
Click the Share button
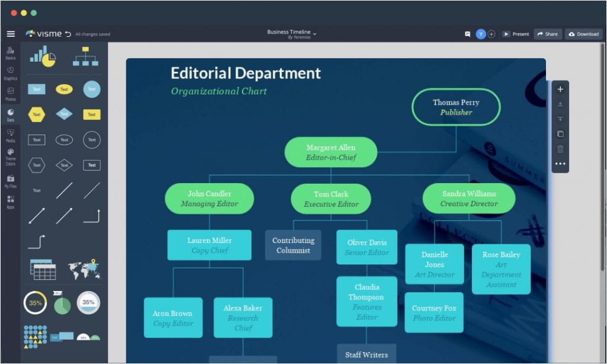(x=548, y=34)
